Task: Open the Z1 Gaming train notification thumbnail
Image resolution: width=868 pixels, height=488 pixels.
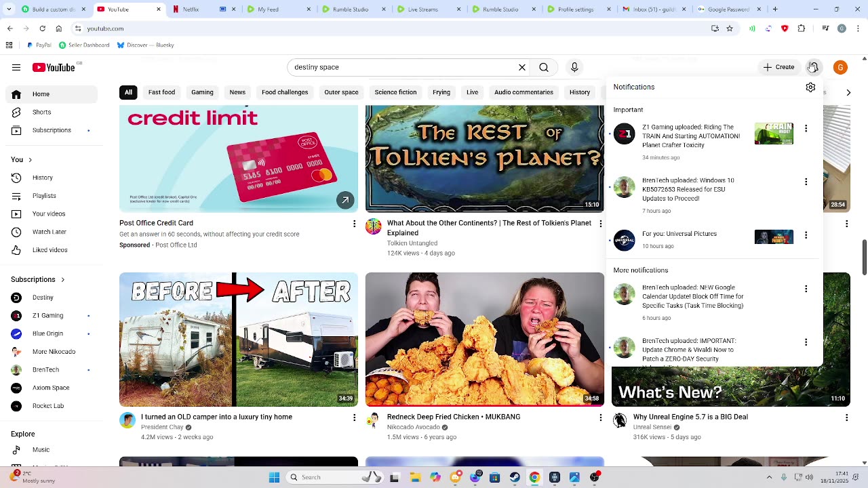Action: (x=774, y=134)
